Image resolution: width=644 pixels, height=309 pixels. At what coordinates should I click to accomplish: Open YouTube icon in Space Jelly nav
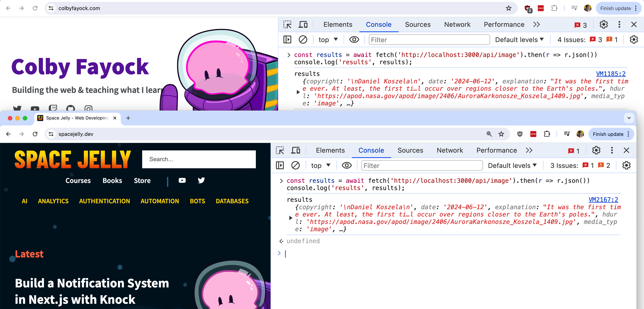tap(182, 180)
